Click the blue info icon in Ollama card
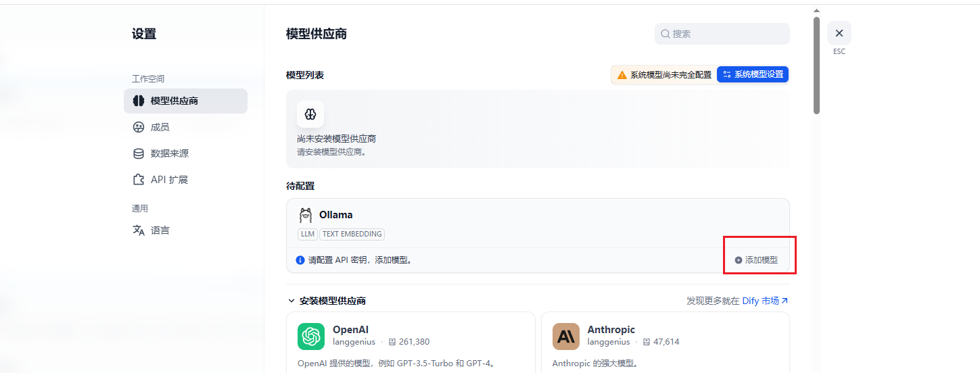 click(x=300, y=260)
